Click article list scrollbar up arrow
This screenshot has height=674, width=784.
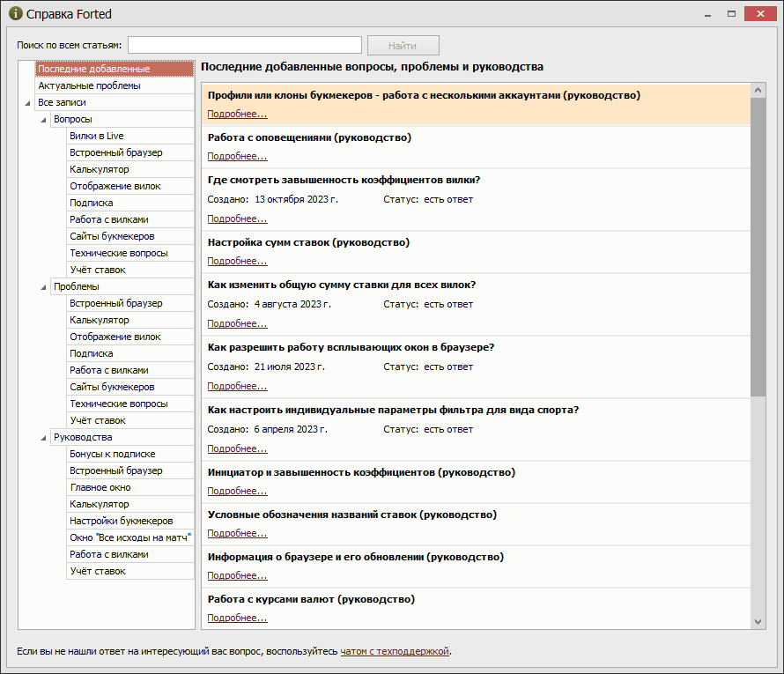758,91
